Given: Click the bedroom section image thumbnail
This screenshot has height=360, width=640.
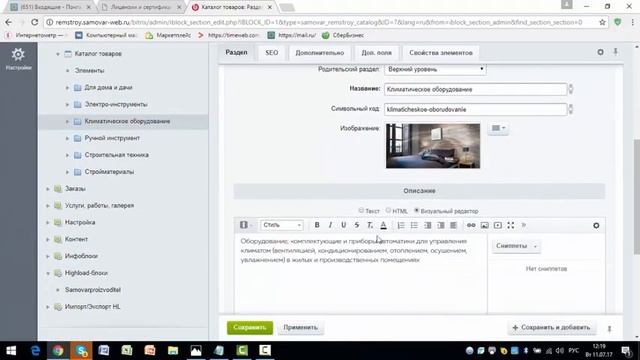Looking at the screenshot, I should coord(433,146).
